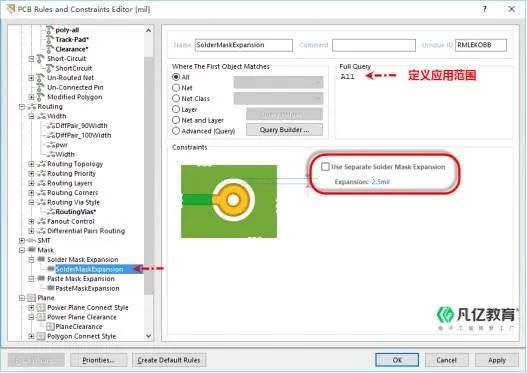
Task: Click the Expansion value 2.5mil
Action: tap(380, 182)
